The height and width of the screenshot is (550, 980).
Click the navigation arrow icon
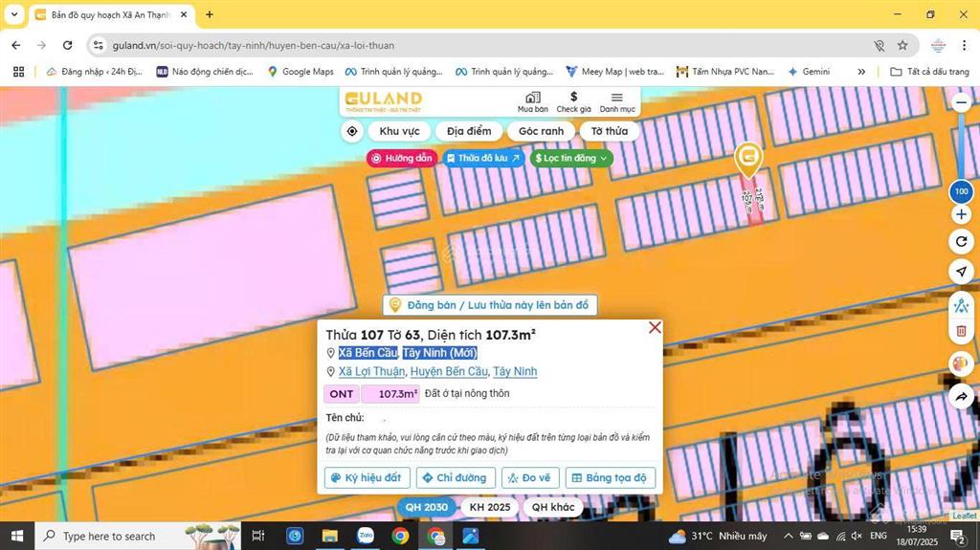(961, 273)
